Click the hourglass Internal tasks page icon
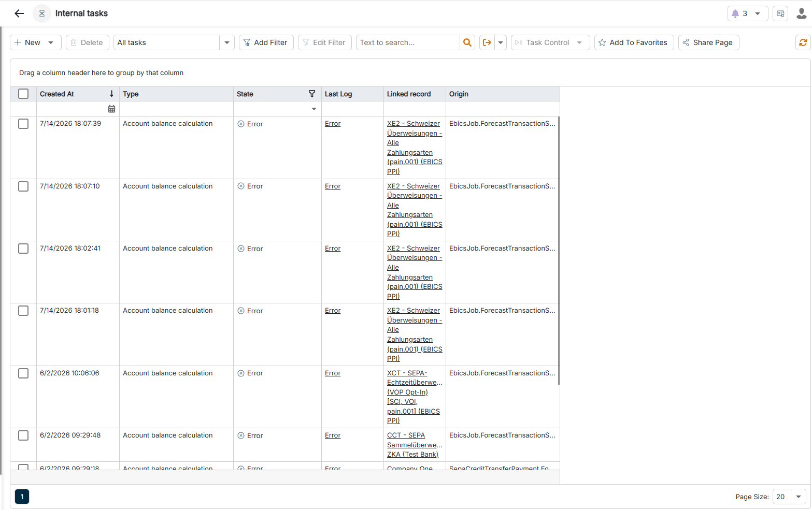812x510 pixels. point(42,13)
